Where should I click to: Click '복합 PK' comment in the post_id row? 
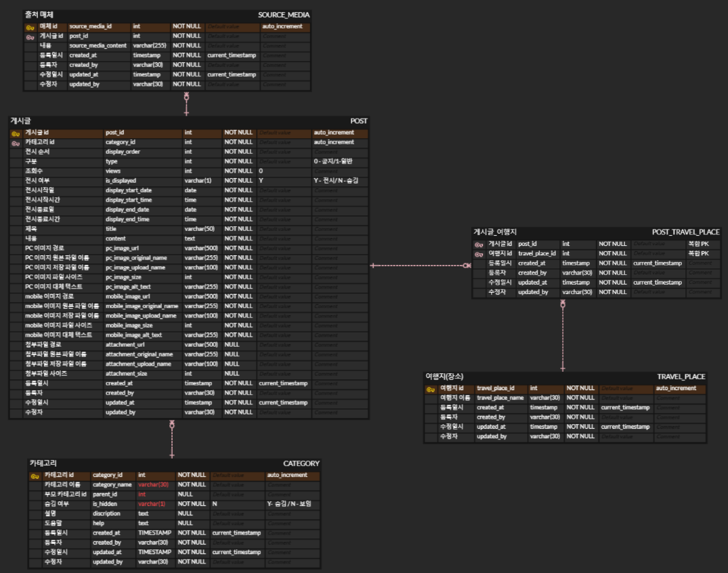[x=698, y=245]
